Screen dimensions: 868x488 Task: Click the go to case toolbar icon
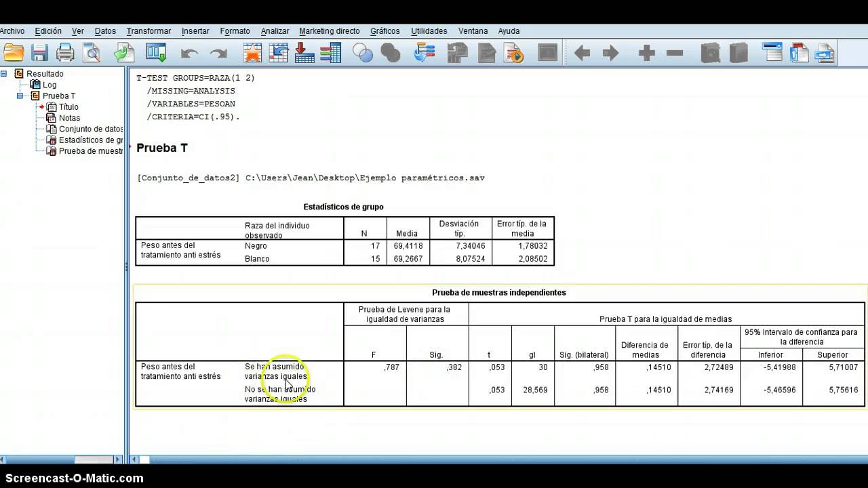click(x=279, y=52)
